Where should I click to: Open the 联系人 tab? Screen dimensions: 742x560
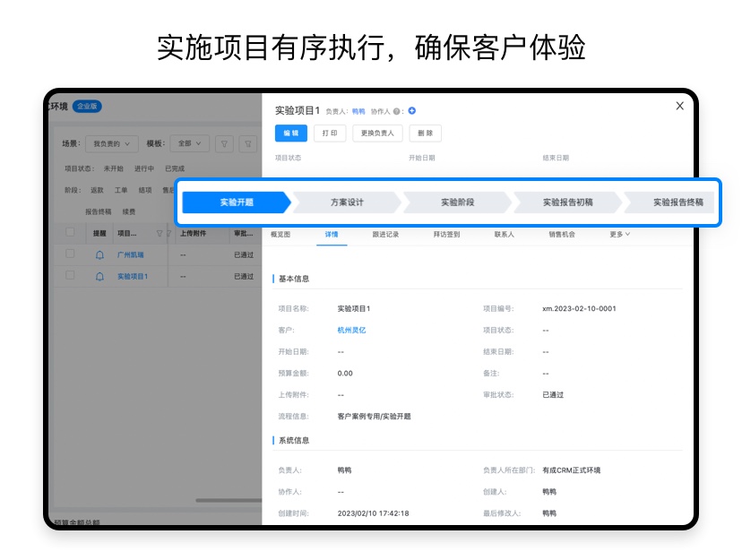504,234
